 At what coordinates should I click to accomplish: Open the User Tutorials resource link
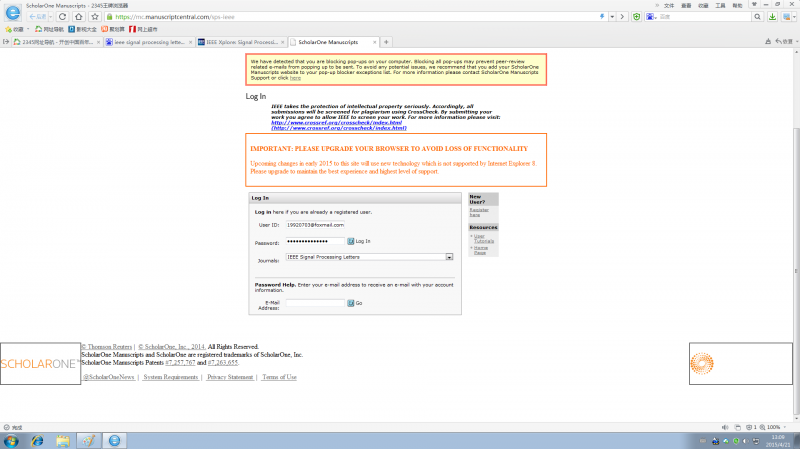(x=484, y=238)
